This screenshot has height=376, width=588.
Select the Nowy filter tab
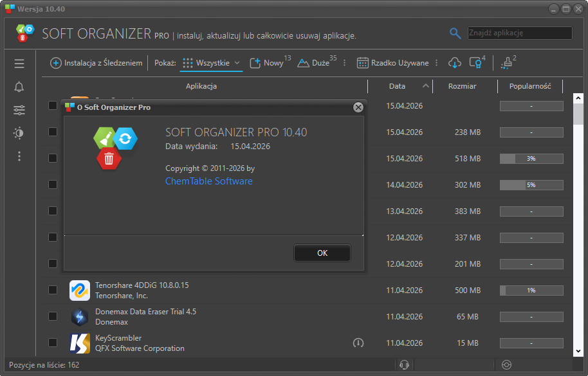coord(270,62)
